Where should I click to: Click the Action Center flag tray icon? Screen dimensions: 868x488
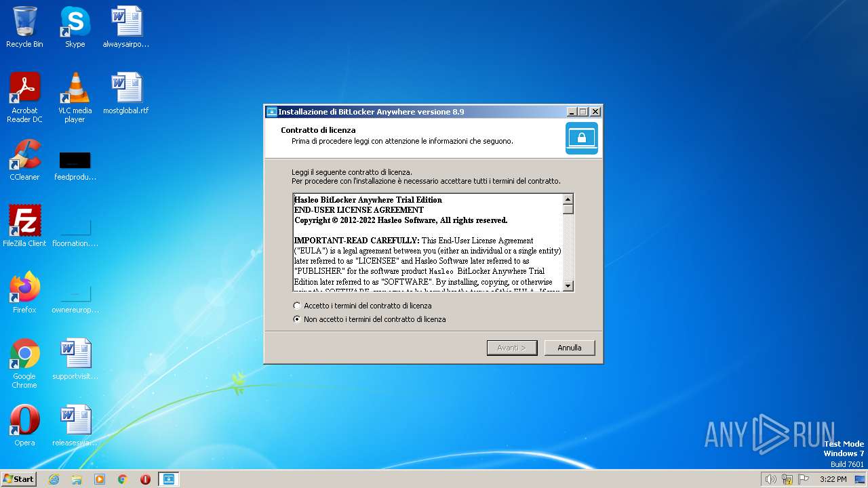804,479
